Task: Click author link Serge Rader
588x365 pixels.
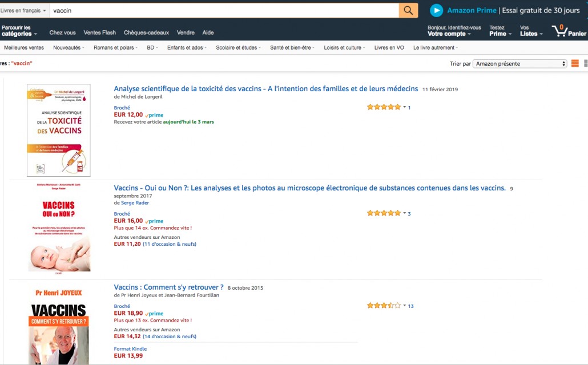Action: click(135, 202)
